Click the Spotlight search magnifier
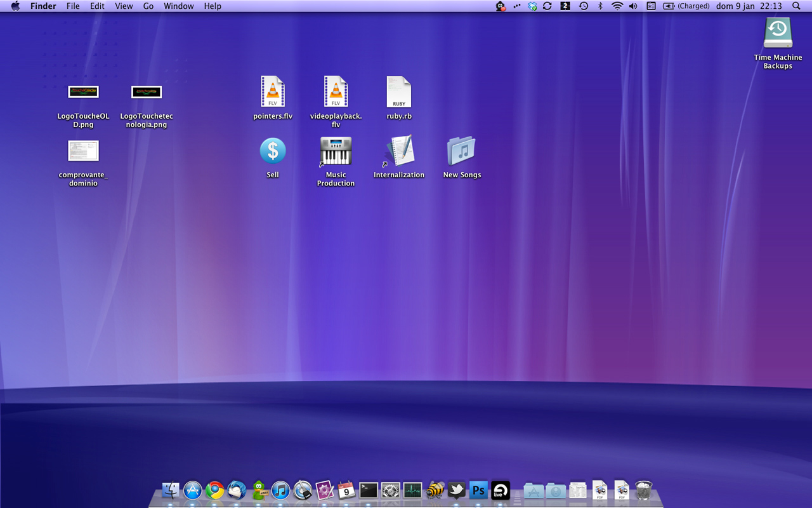The image size is (812, 508). [x=797, y=6]
